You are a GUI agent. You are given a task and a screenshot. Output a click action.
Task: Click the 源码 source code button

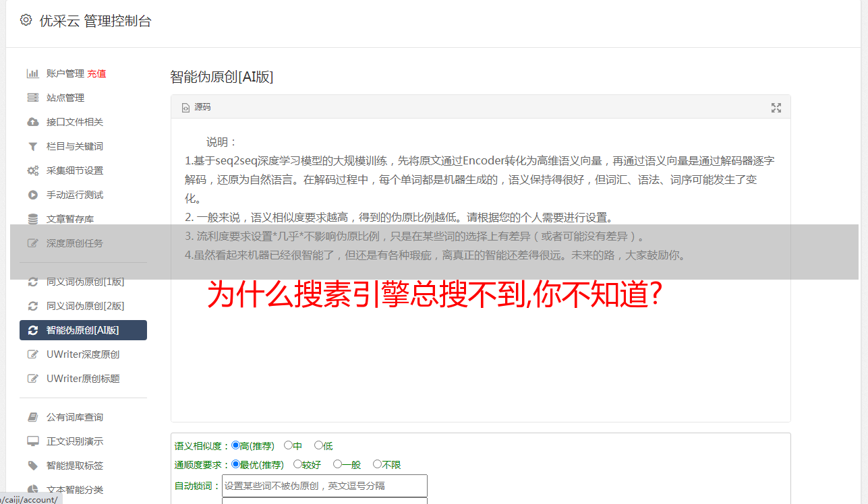(196, 107)
